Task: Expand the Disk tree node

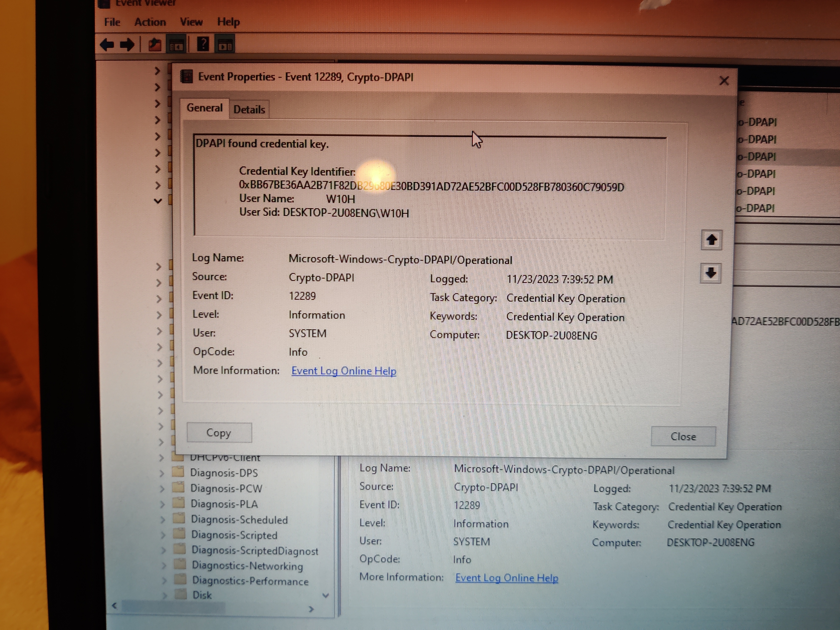Action: point(164,595)
